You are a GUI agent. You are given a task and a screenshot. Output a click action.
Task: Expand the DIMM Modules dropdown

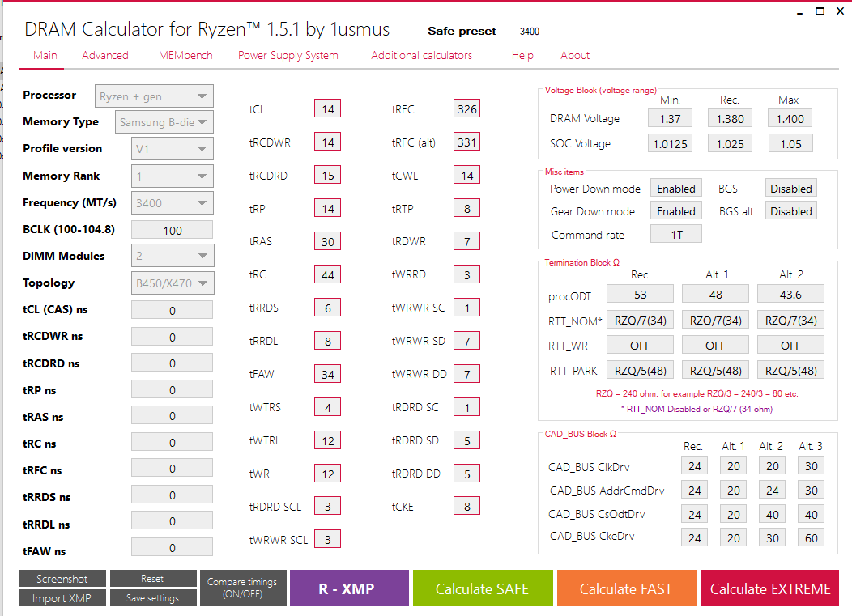pos(173,256)
